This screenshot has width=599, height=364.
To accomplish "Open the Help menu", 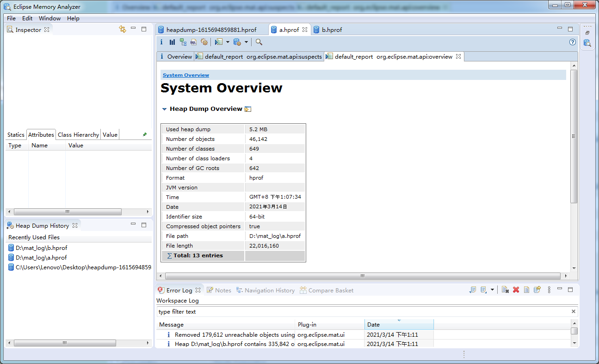I will point(73,18).
